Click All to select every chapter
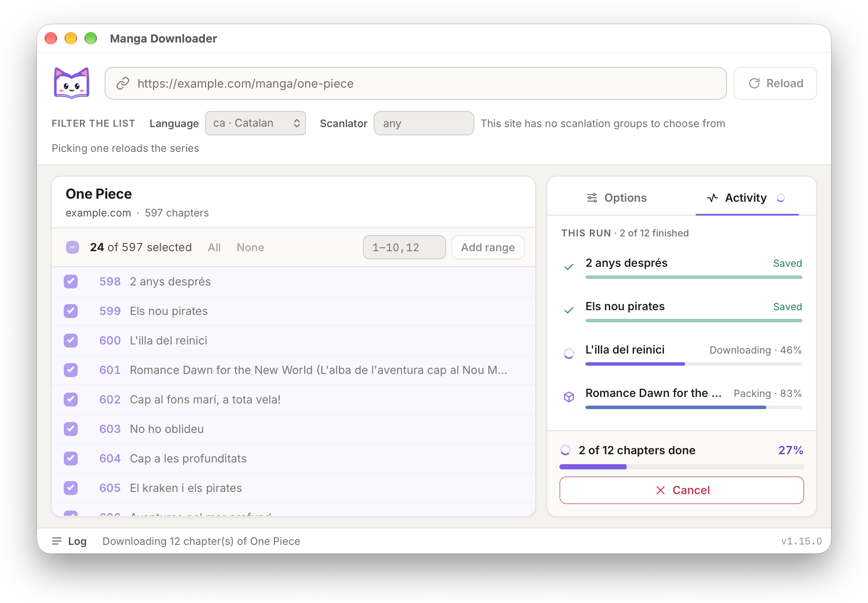This screenshot has height=603, width=868. click(x=214, y=247)
